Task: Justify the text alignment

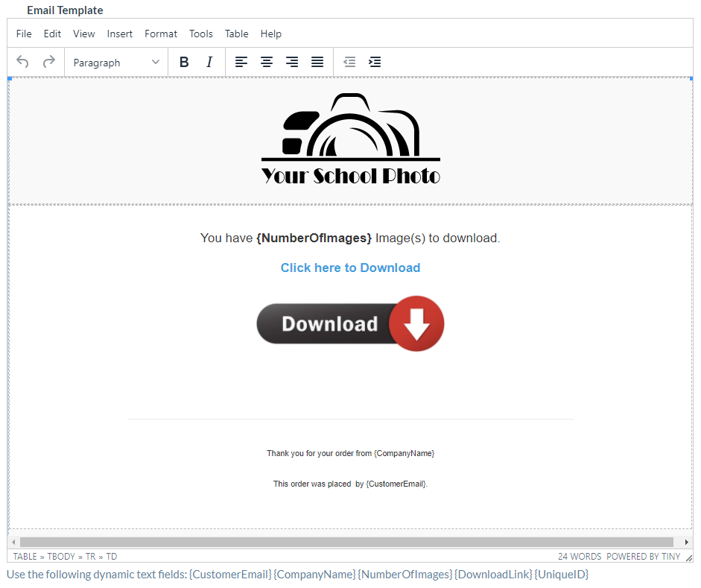Action: pyautogui.click(x=317, y=63)
